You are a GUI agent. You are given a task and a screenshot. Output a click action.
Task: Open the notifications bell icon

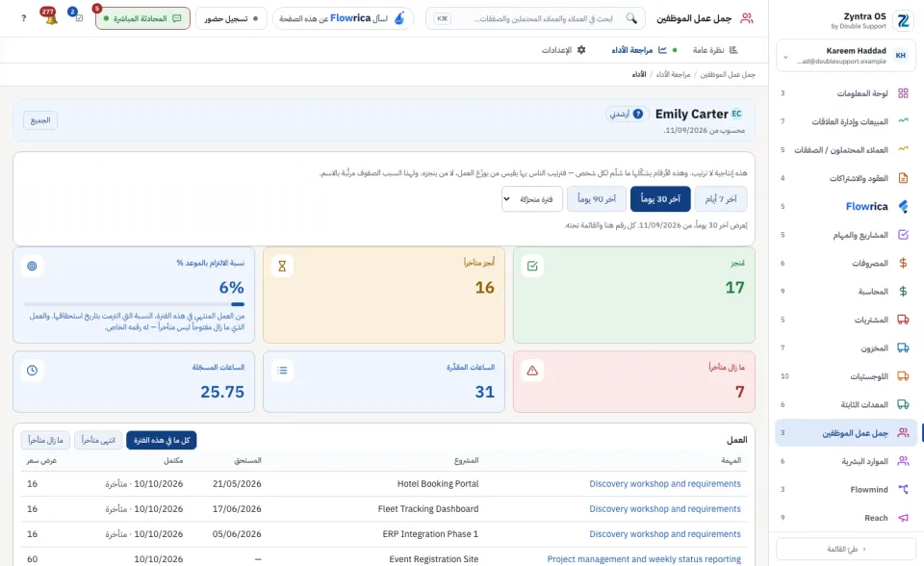[x=51, y=18]
